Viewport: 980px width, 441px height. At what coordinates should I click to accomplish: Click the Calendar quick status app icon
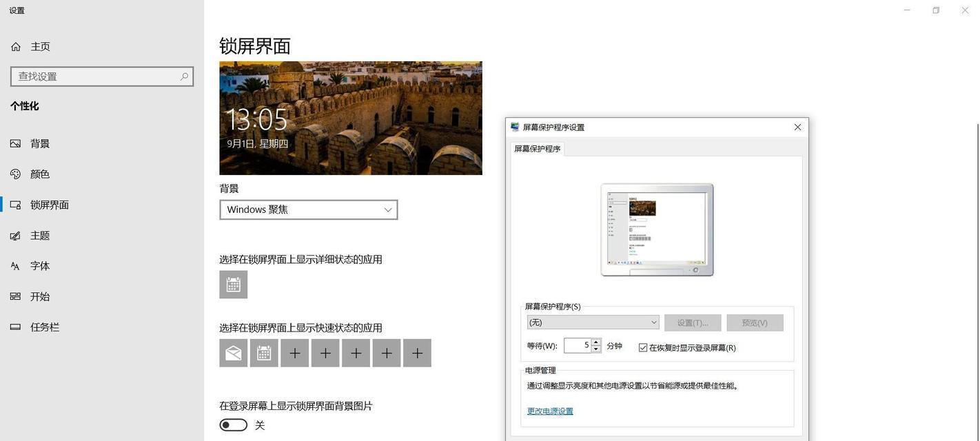264,353
